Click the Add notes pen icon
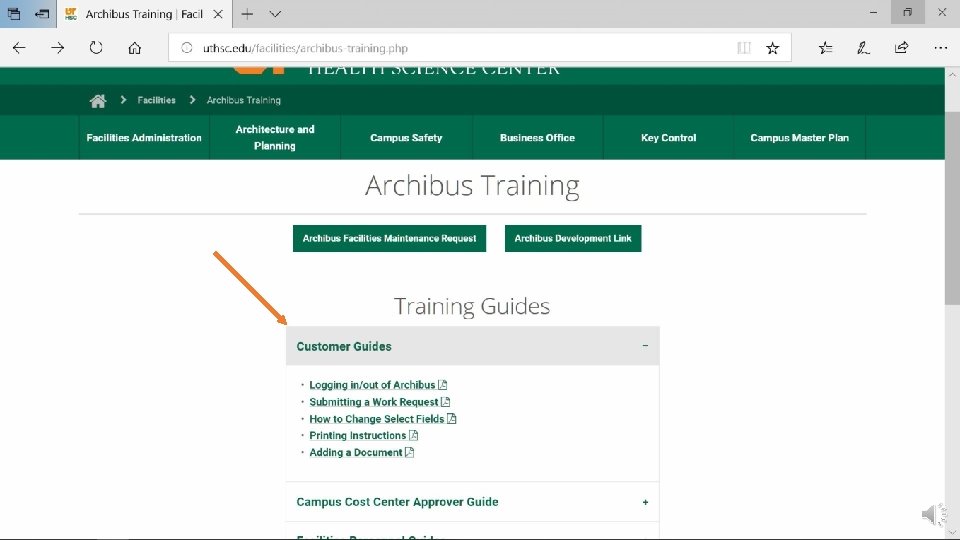Viewport: 960px width, 540px height. point(863,48)
